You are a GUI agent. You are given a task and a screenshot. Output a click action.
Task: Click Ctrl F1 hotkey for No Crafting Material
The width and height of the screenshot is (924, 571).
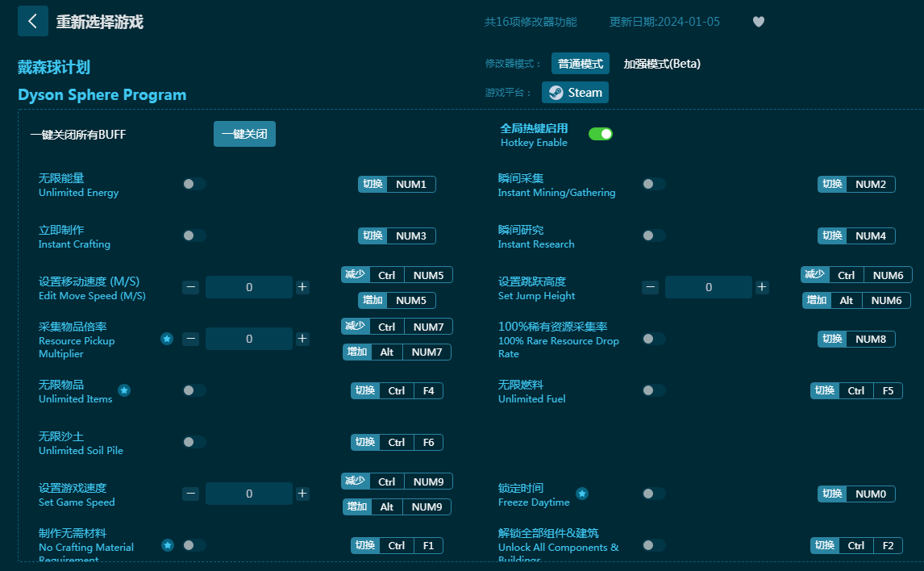[397, 545]
